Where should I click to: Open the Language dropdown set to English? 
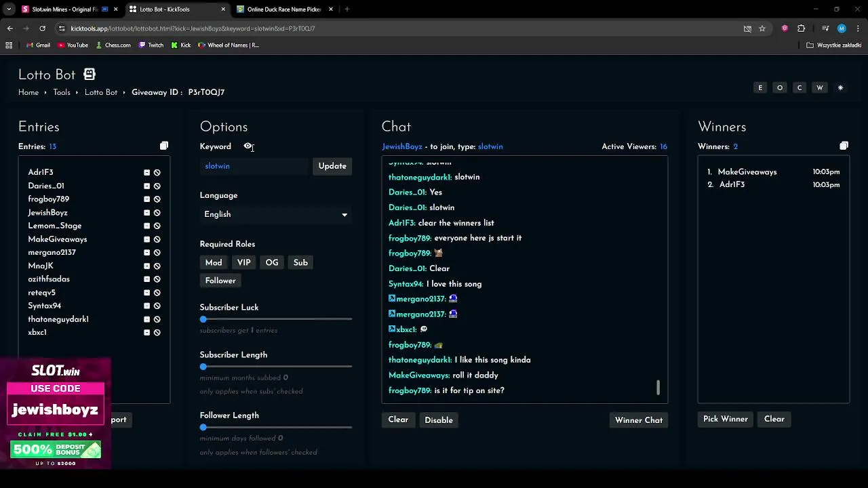click(x=275, y=214)
